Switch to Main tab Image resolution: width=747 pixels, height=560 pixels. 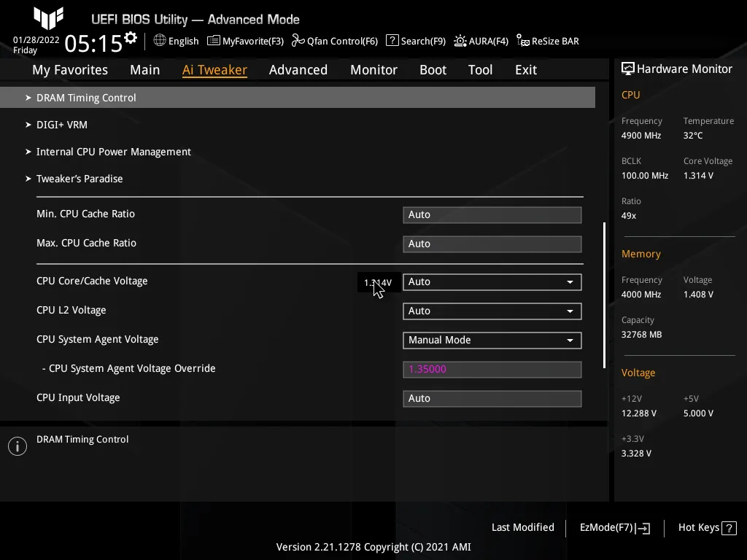click(145, 70)
